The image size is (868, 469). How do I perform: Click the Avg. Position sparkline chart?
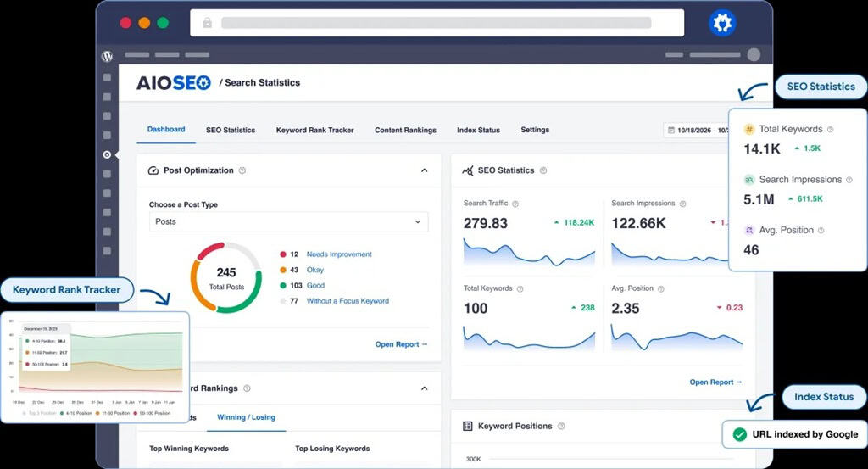coord(676,337)
